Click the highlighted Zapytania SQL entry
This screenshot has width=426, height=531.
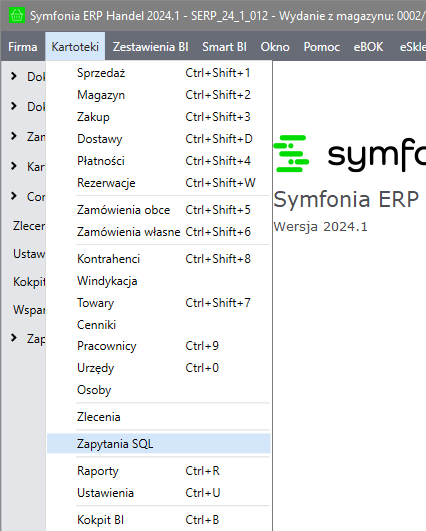158,444
